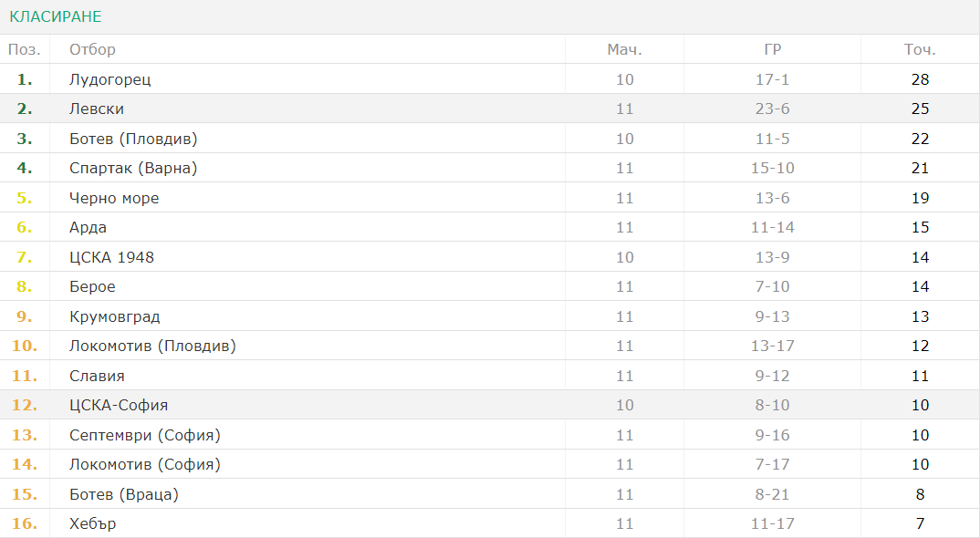The width and height of the screenshot is (980, 538).
Task: Open the Славия team link
Action: pyautogui.click(x=97, y=377)
